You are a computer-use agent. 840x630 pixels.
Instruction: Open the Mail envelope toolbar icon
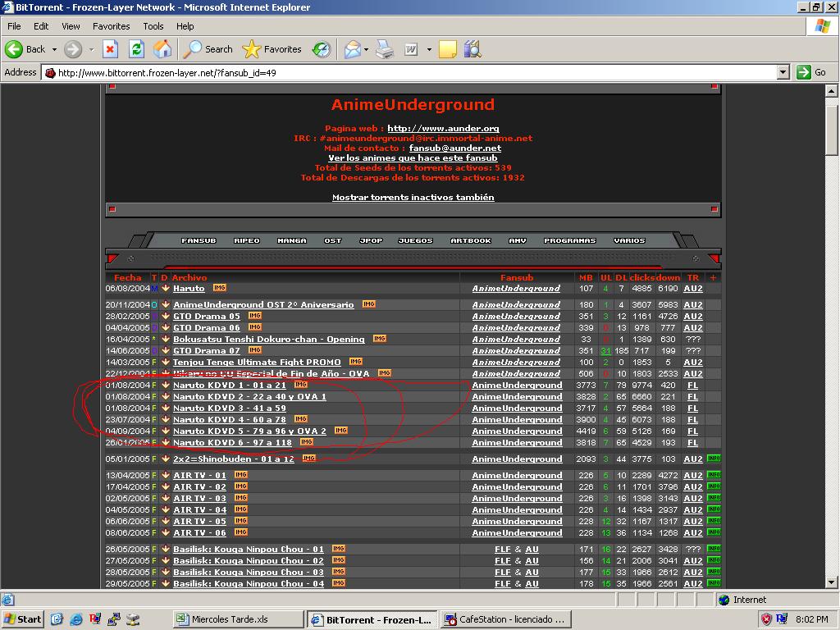coord(353,49)
